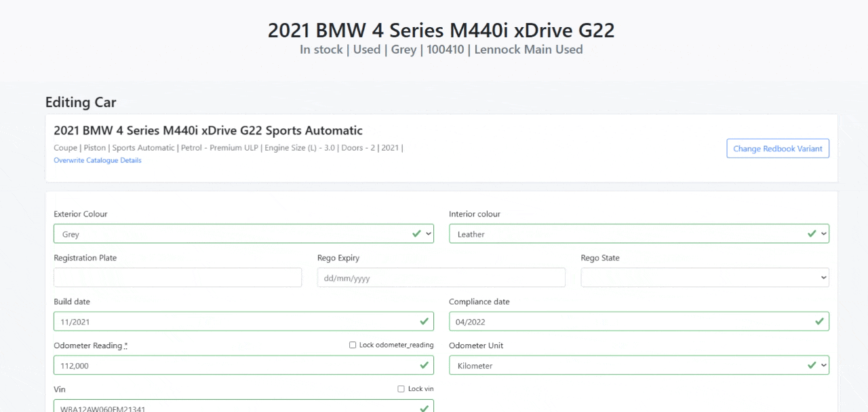The height and width of the screenshot is (412, 868).
Task: Enable the Lock odometer_reading checkbox
Action: click(353, 345)
